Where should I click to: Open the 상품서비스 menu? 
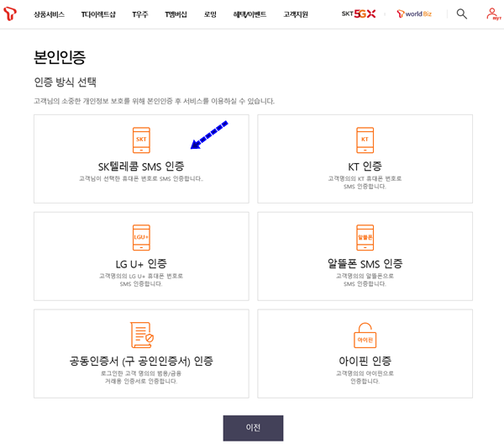coord(50,14)
